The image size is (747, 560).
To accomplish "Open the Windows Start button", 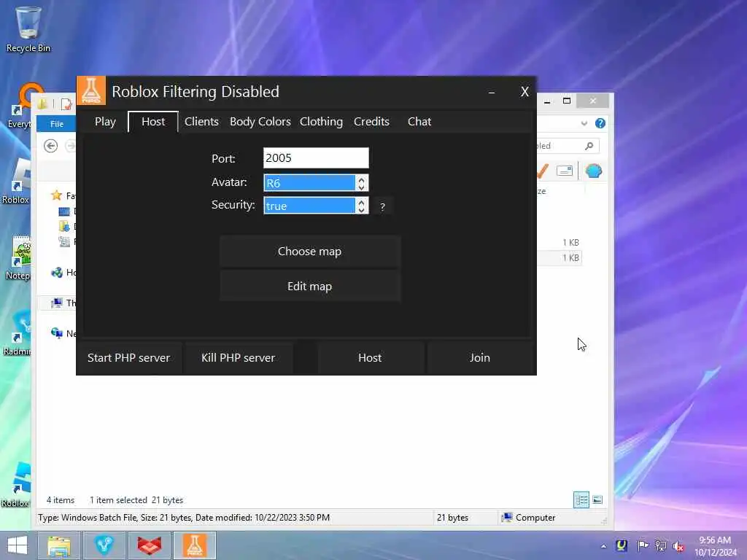I will coord(18,545).
